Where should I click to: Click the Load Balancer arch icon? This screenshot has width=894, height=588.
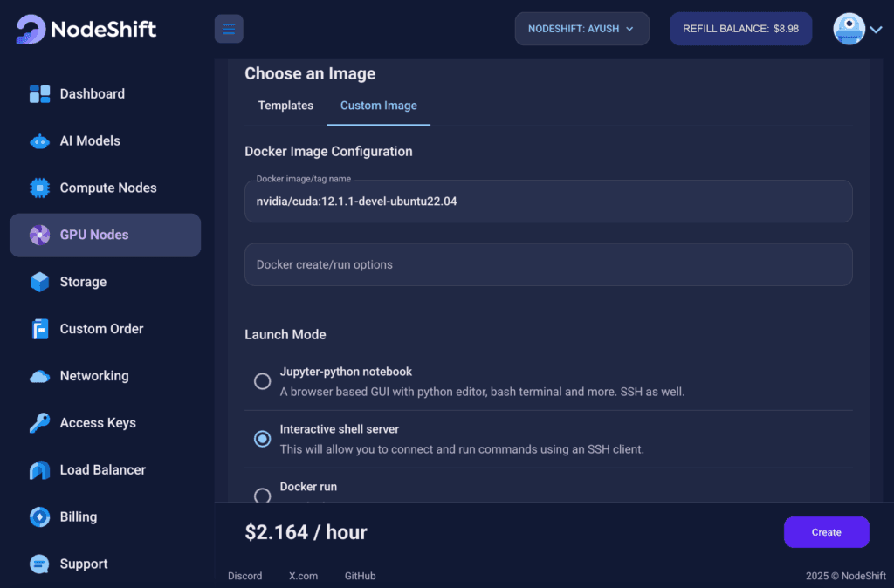[39, 470]
